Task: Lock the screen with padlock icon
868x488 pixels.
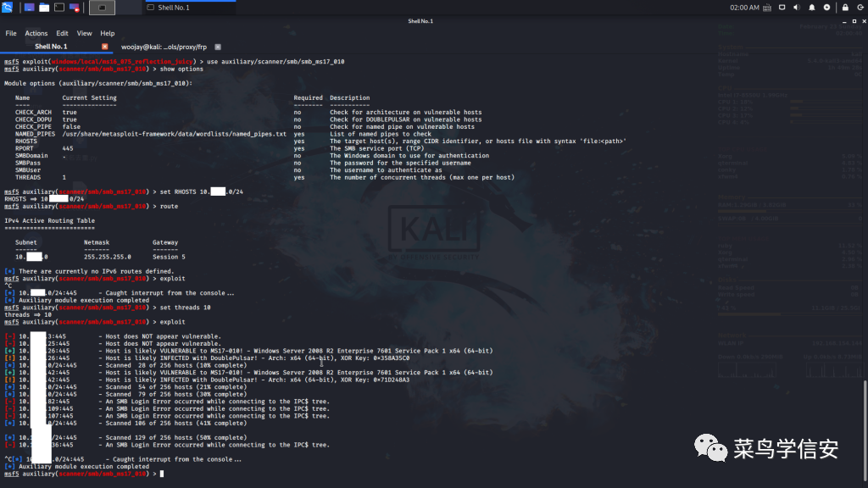Action: point(845,7)
